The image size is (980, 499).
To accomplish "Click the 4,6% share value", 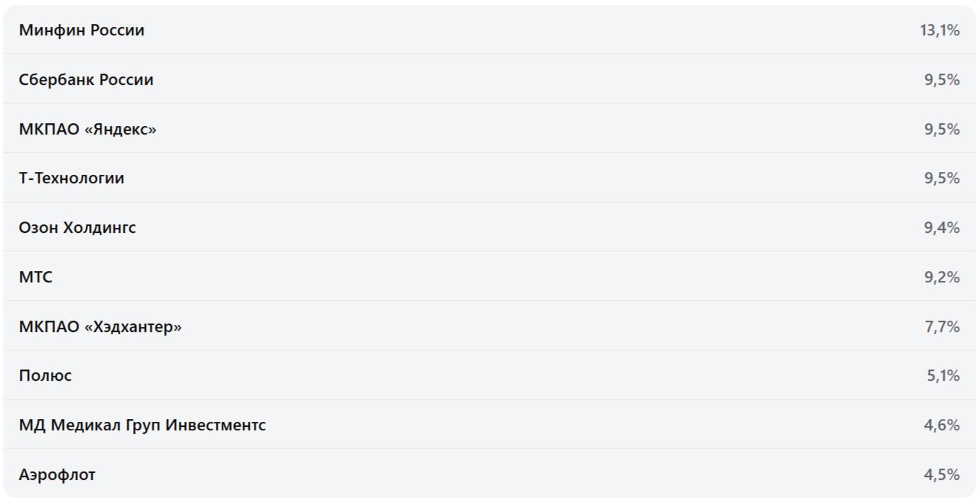I will tap(942, 425).
